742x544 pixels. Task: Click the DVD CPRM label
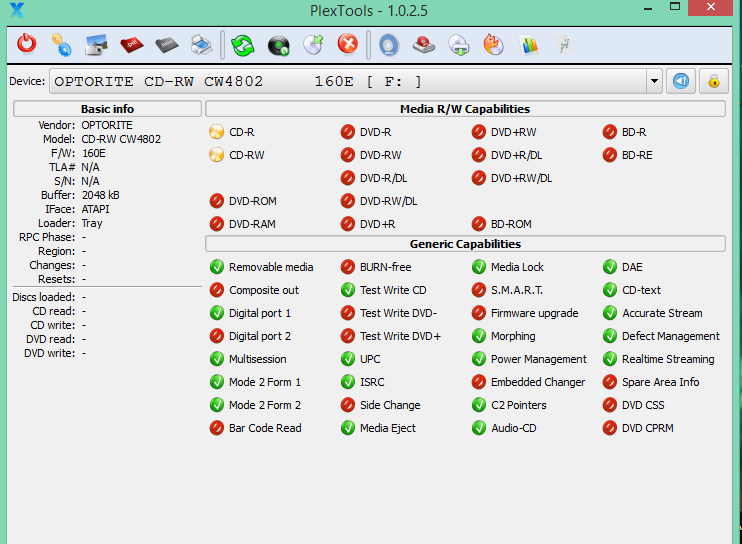coord(647,428)
